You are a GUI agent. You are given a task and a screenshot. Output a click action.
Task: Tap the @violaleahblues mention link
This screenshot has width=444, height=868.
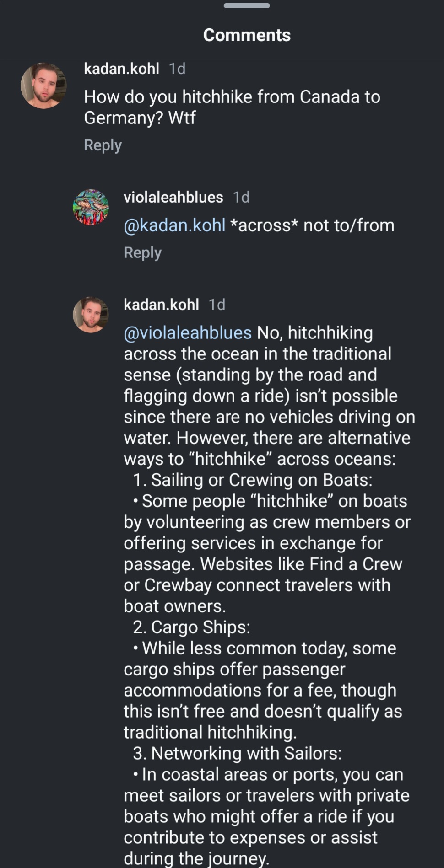[x=188, y=333]
